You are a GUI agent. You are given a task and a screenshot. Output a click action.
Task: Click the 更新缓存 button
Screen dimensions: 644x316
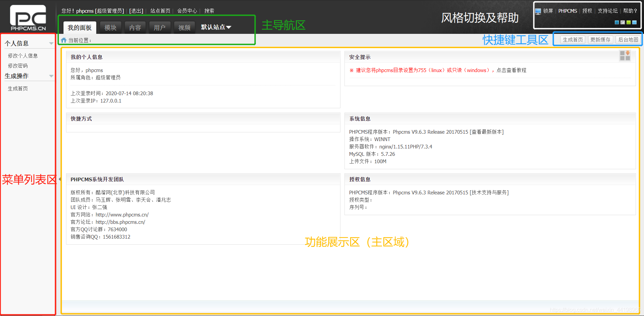(600, 39)
